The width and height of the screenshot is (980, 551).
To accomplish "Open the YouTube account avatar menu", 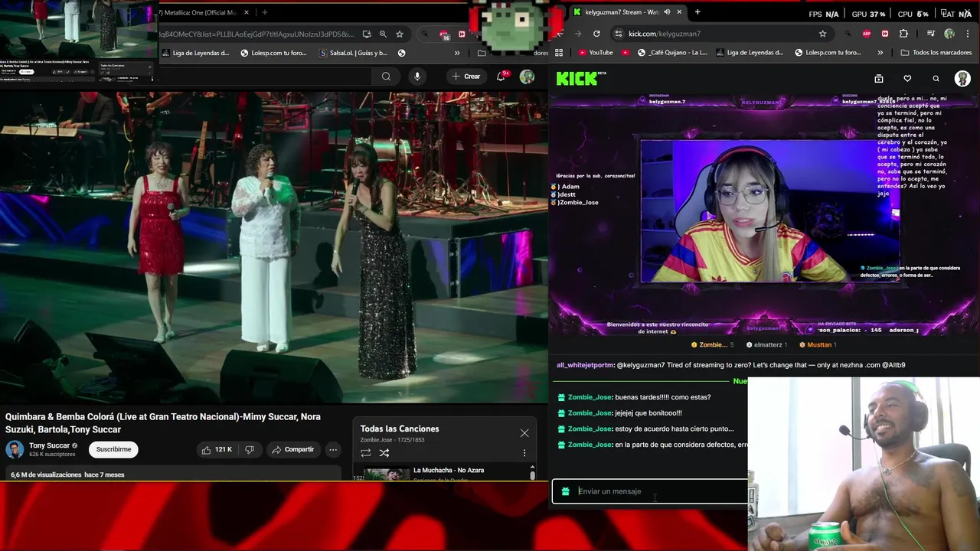I will pos(527,76).
